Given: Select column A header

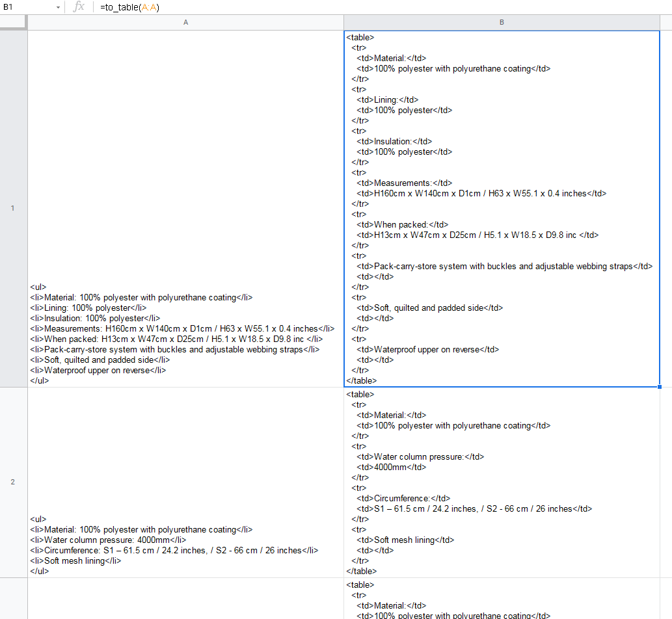Looking at the screenshot, I should 185,22.
